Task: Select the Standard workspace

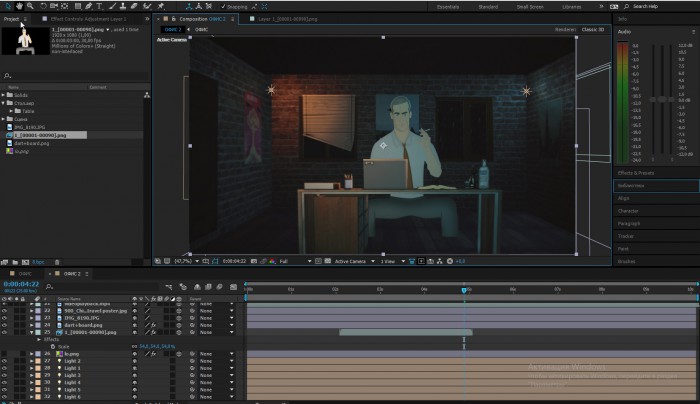Action: 488,7
